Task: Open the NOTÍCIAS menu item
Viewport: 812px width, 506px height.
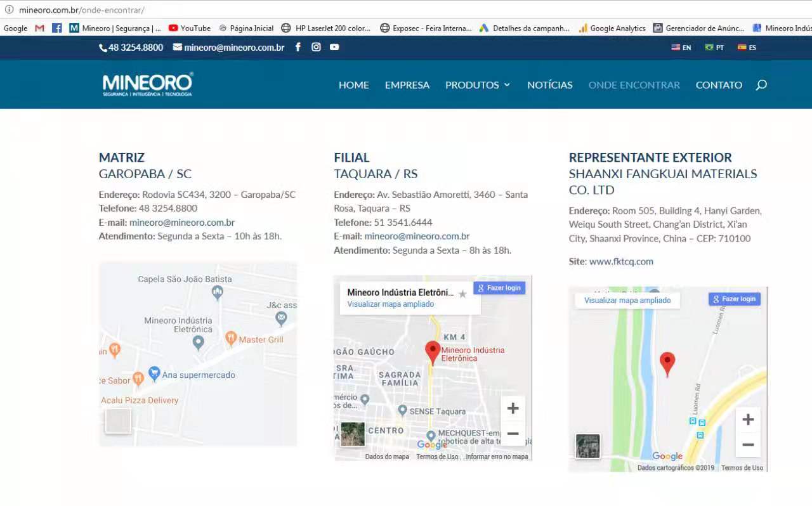Action: click(x=550, y=85)
